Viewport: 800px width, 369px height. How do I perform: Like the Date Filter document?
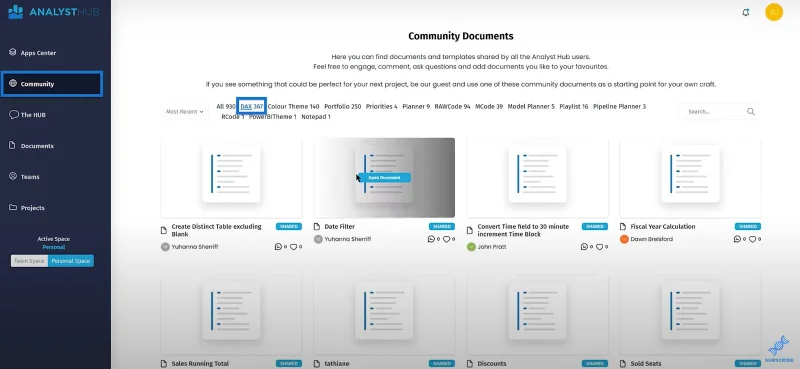(446, 239)
